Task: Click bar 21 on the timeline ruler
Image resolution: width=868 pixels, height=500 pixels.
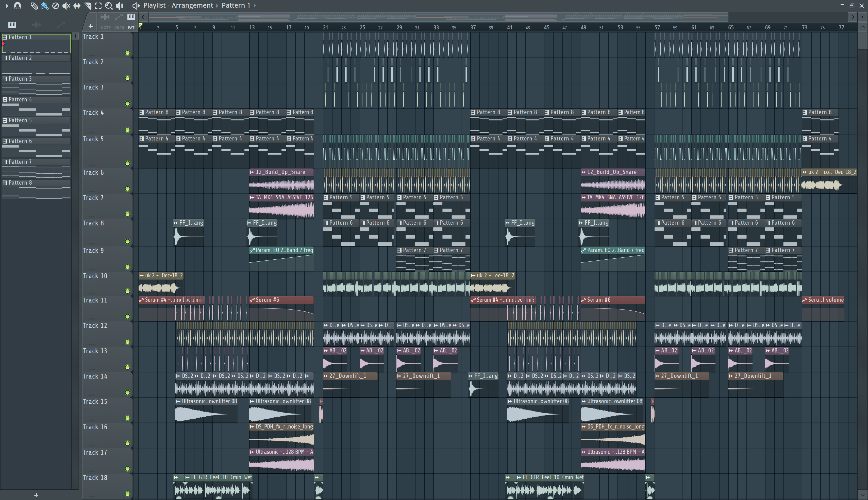Action: 325,27
